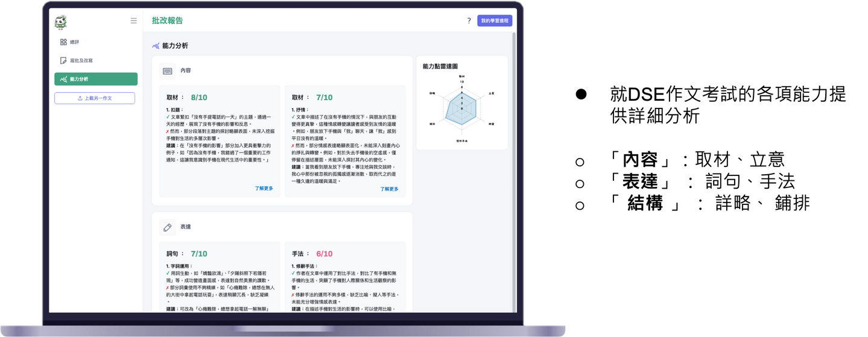Click the 手法 6/10 score card

(344, 277)
